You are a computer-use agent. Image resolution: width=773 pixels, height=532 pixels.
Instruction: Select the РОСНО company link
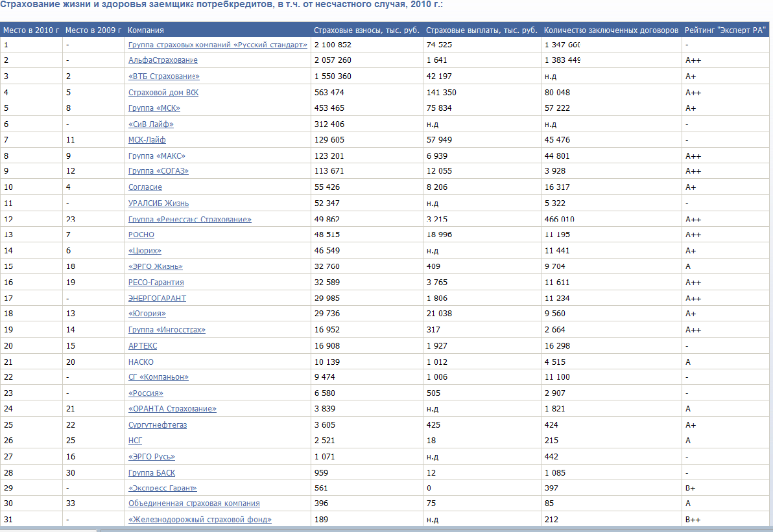(x=141, y=235)
